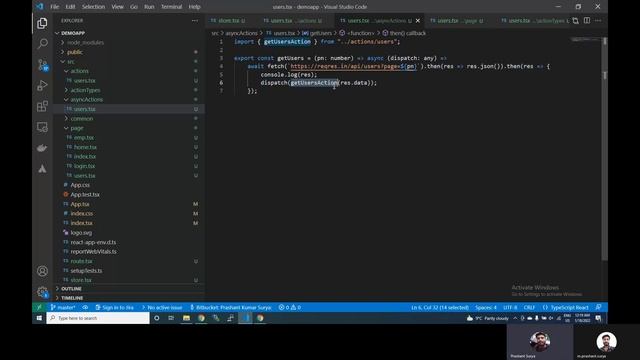Open the Terminal menu
The width and height of the screenshot is (640, 360).
coord(171,7)
